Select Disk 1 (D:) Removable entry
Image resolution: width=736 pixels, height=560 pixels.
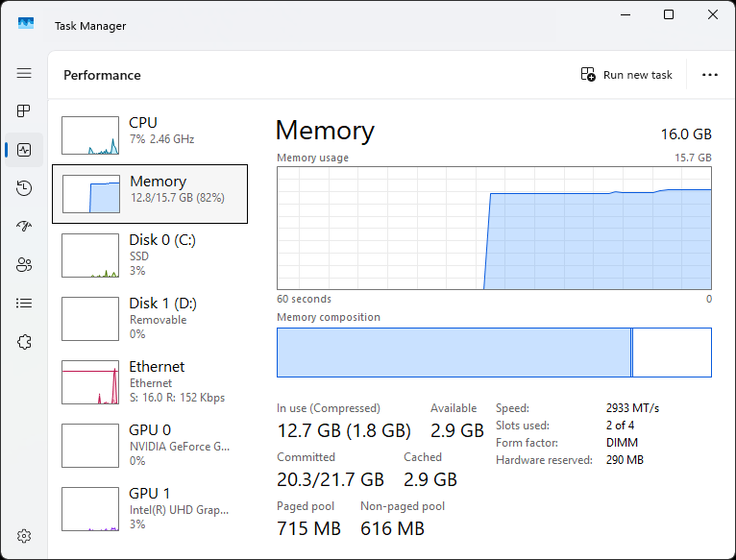coord(150,319)
